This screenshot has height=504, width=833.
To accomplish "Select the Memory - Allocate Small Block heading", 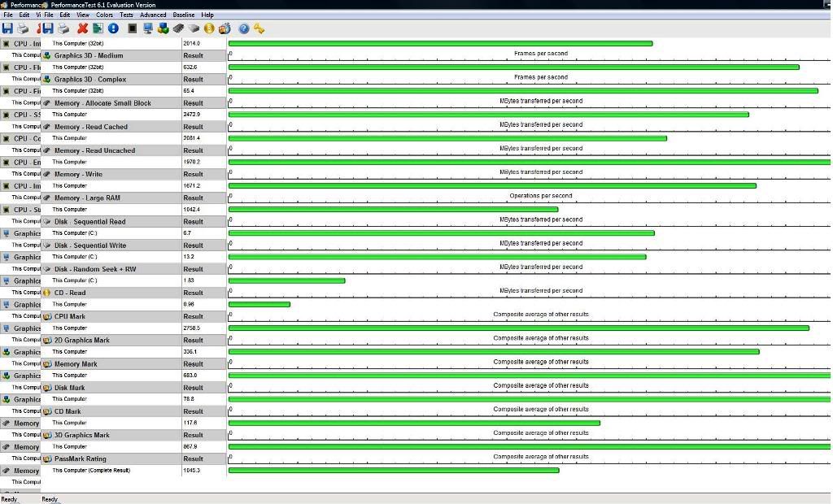I will 102,103.
